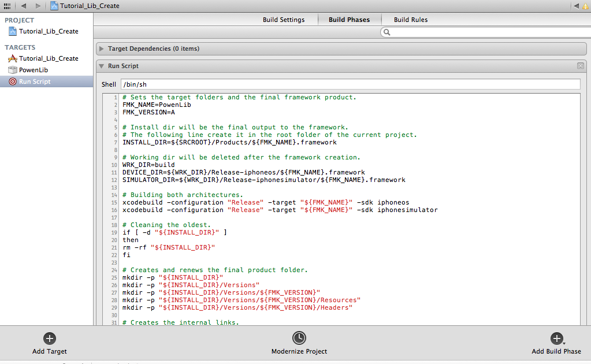The width and height of the screenshot is (591, 364).
Task: Click the mkdir line ending in '/Headers"'
Action: [x=237, y=308]
